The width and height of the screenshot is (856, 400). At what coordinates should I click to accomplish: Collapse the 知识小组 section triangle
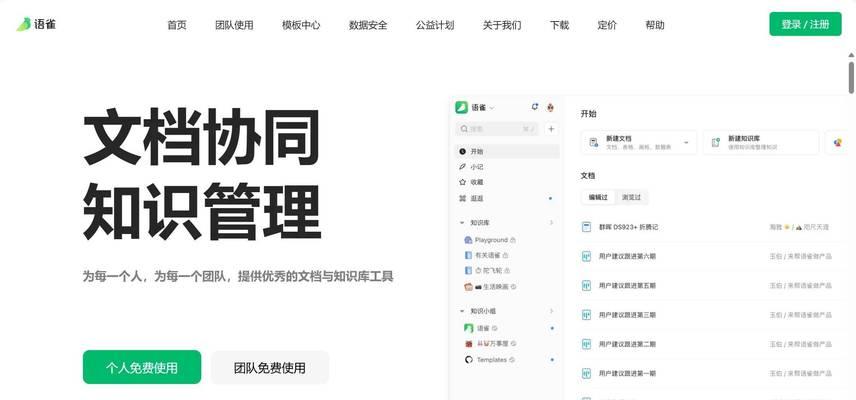tap(462, 311)
